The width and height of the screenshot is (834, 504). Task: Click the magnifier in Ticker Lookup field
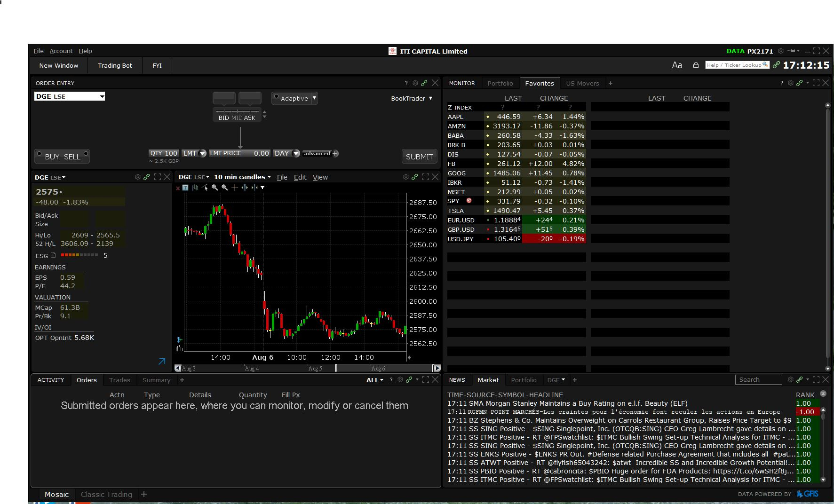pyautogui.click(x=765, y=65)
